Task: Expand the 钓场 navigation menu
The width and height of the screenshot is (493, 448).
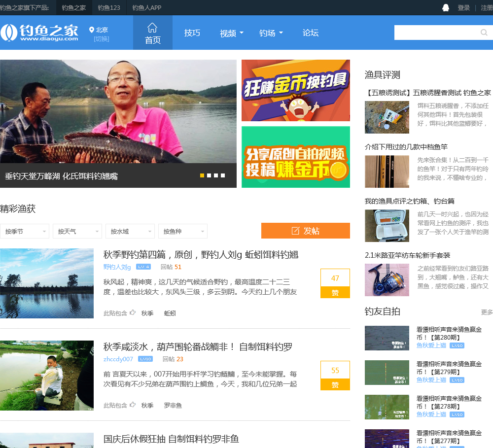Action: click(271, 33)
